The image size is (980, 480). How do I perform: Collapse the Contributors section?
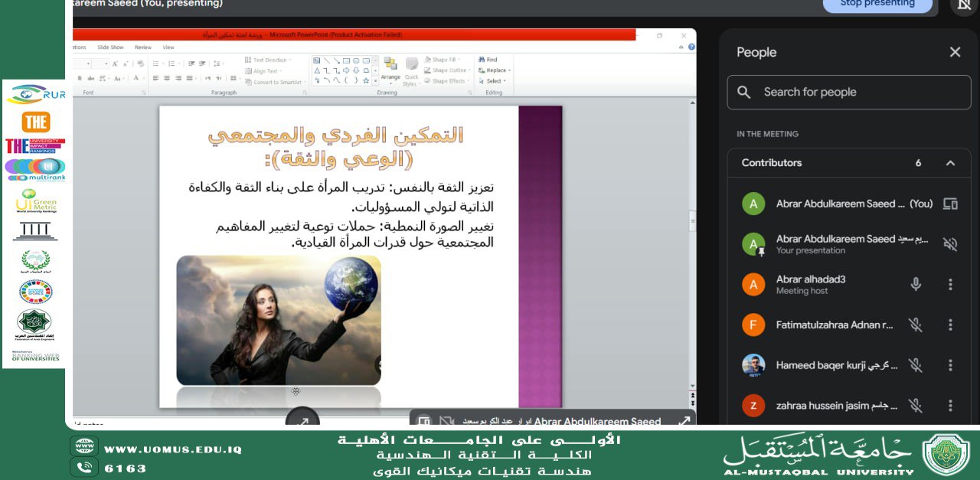tap(950, 162)
